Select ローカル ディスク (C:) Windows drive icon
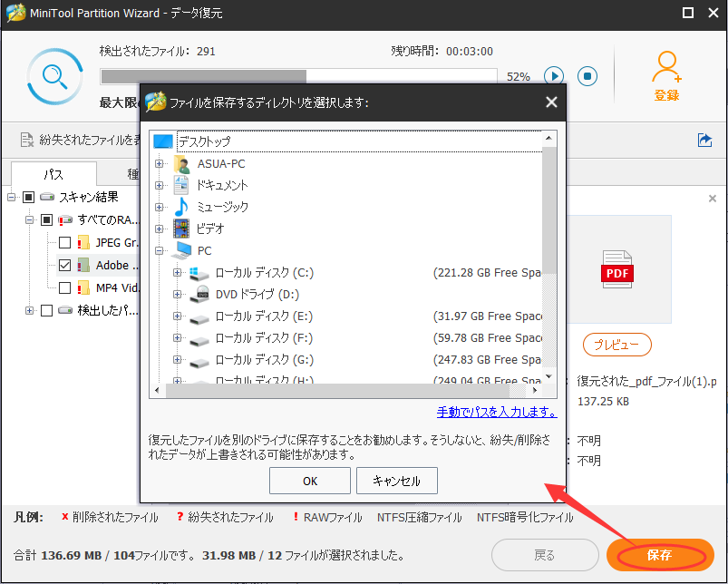Viewport: 728px width, 584px height. pyautogui.click(x=199, y=272)
